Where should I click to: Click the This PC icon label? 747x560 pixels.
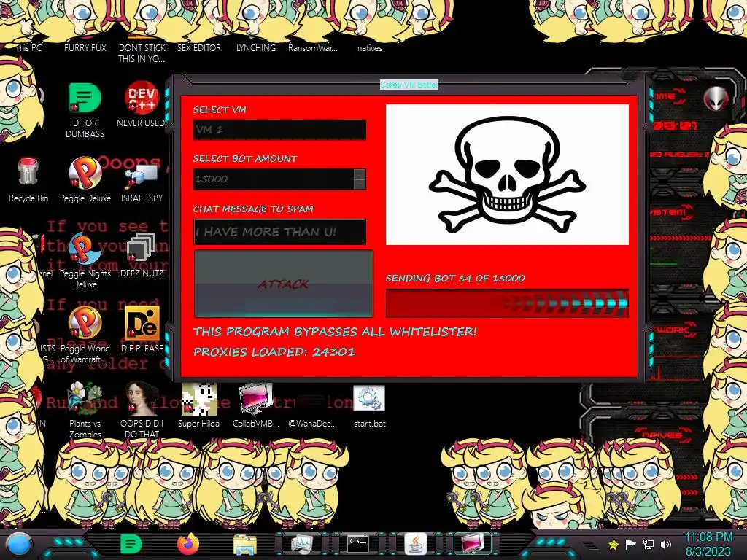coord(28,48)
